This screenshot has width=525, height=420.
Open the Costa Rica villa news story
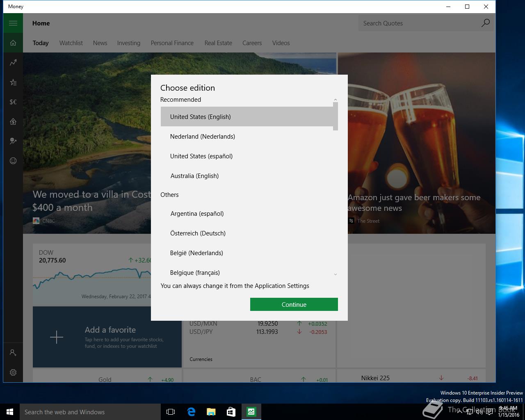(x=92, y=201)
